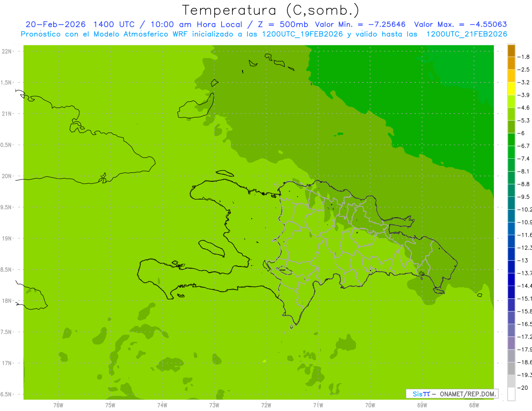This screenshot has width=532, height=411.
Task: Click the 22N latitude axis label
Action: pos(6,51)
